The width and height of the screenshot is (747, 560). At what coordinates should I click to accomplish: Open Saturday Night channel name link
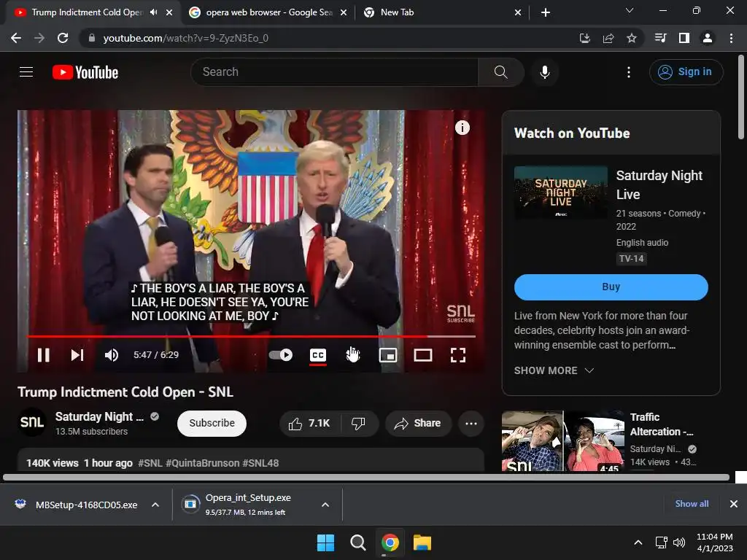click(99, 416)
